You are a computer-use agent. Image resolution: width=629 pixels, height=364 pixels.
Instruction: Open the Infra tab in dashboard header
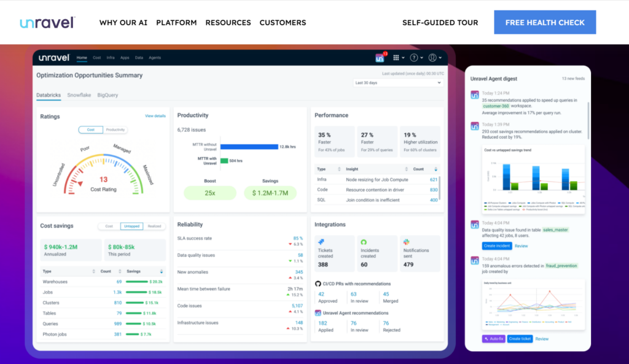[x=111, y=58]
